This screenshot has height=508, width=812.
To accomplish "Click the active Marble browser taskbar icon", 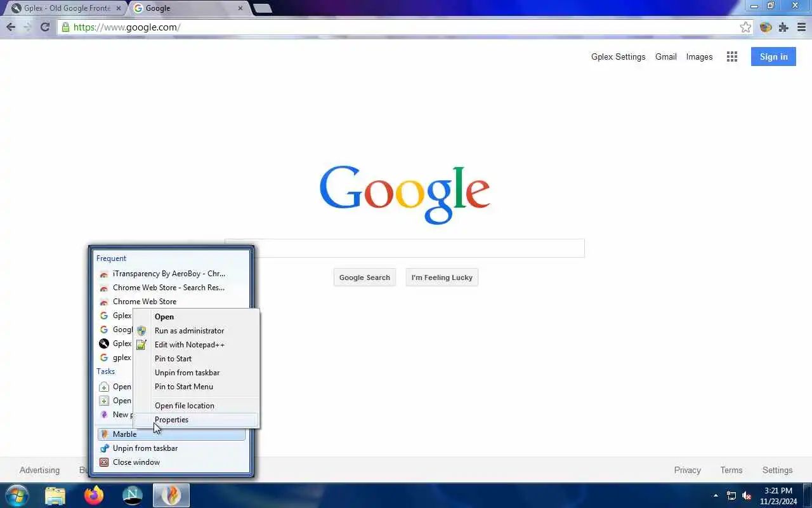I will click(x=171, y=495).
